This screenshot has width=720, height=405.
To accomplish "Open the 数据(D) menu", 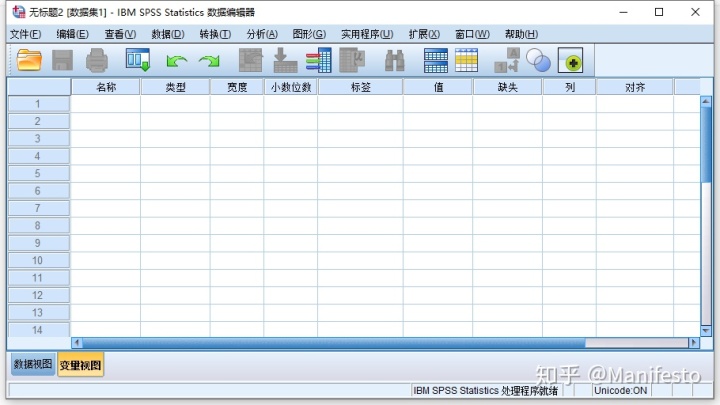I will (x=168, y=34).
